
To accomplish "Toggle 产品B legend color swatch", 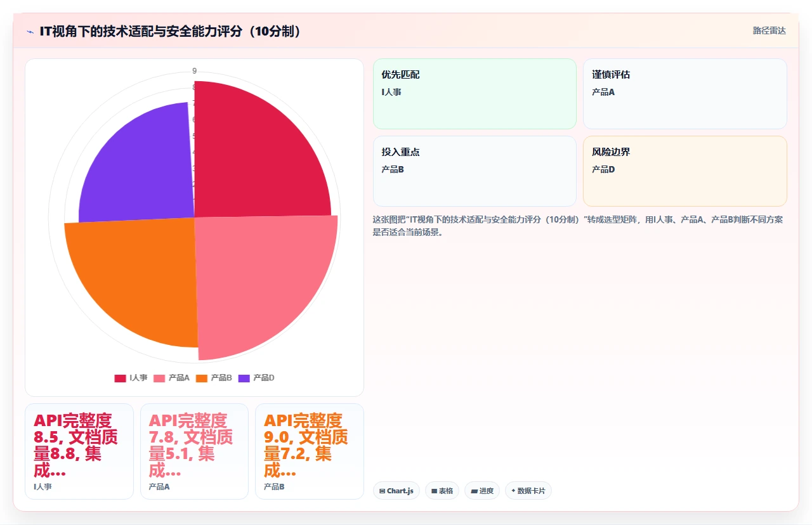I will tap(202, 378).
